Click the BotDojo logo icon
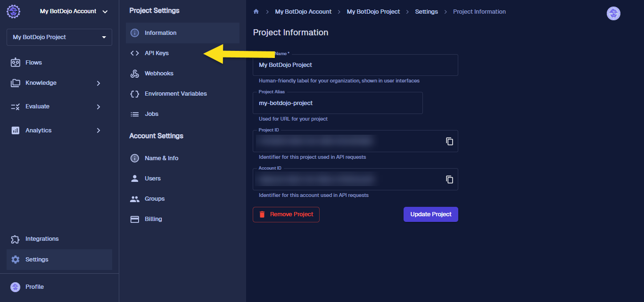Screen dimensions: 644x302 [x=13, y=11]
